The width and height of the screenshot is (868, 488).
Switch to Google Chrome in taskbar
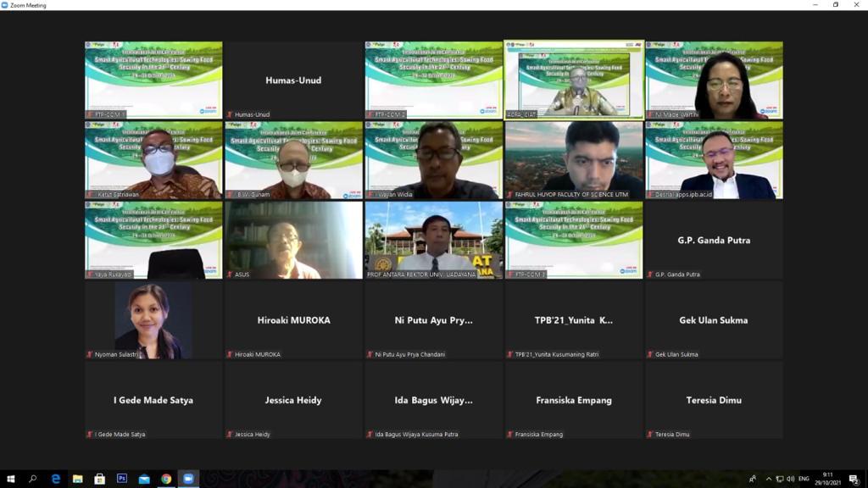[166, 479]
